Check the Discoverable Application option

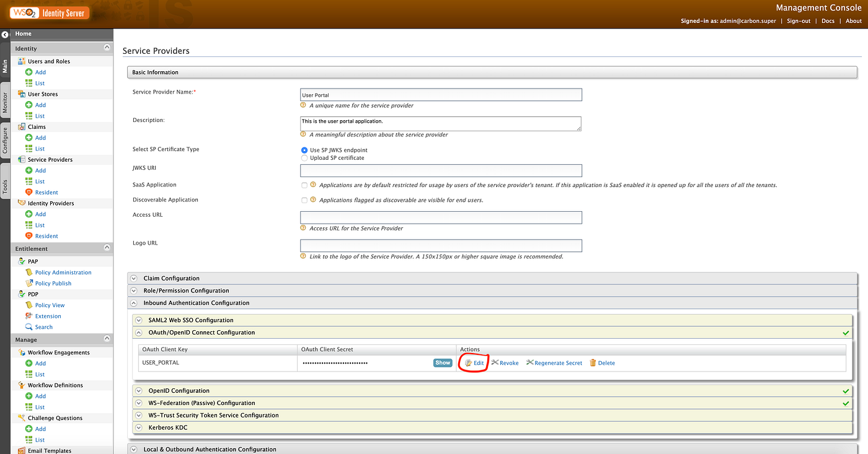(x=304, y=200)
